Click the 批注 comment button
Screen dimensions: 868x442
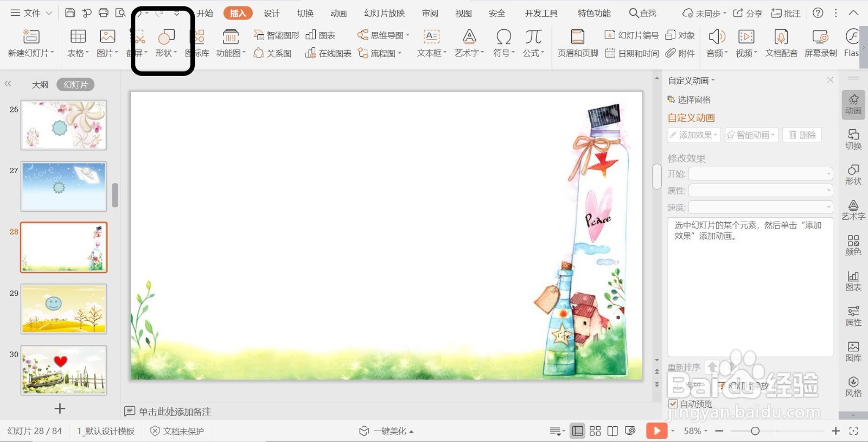[x=786, y=13]
